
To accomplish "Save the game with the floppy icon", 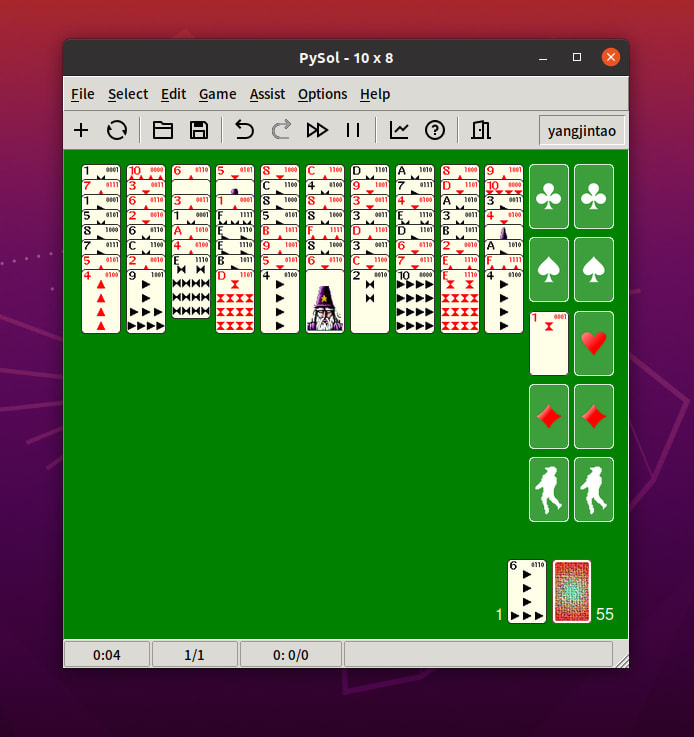I will click(x=199, y=130).
